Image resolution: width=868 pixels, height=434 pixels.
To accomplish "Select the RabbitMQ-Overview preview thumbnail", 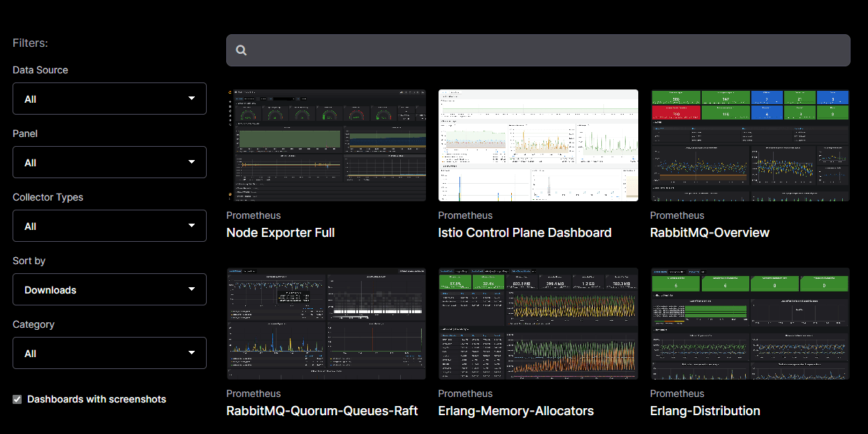I will pos(750,145).
